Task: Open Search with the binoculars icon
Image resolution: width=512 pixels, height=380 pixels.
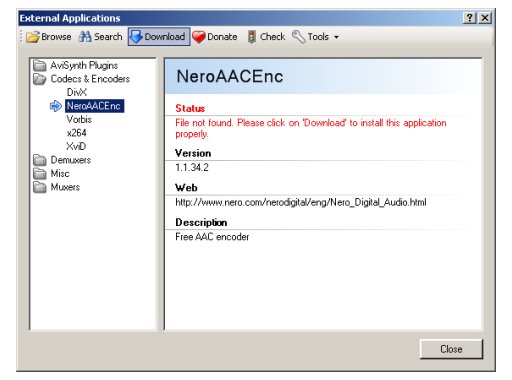Action: pos(101,37)
